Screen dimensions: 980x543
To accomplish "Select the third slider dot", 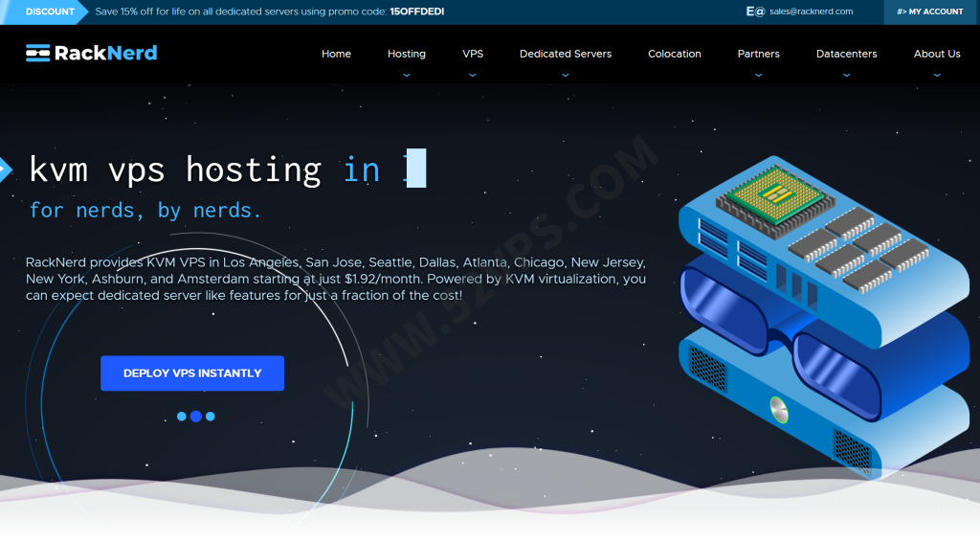I will (210, 416).
